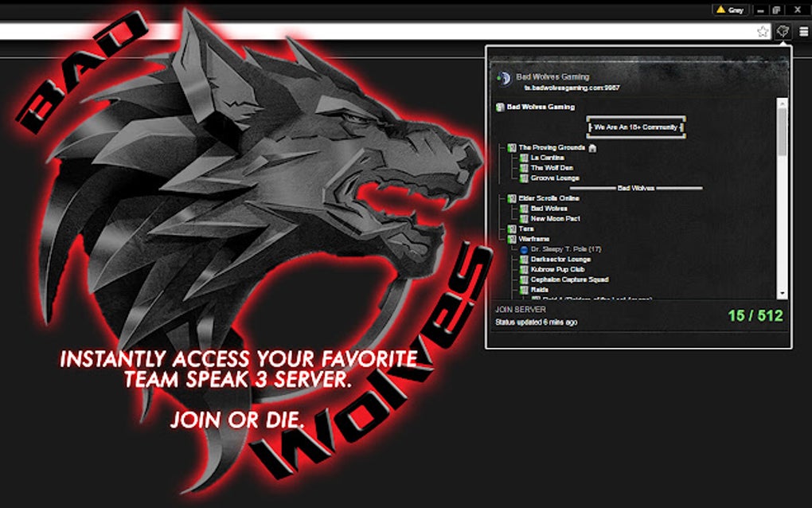Click the TeamSpeak server icon beside Bad Wolves Gaming
The image size is (812, 508).
pyautogui.click(x=503, y=76)
